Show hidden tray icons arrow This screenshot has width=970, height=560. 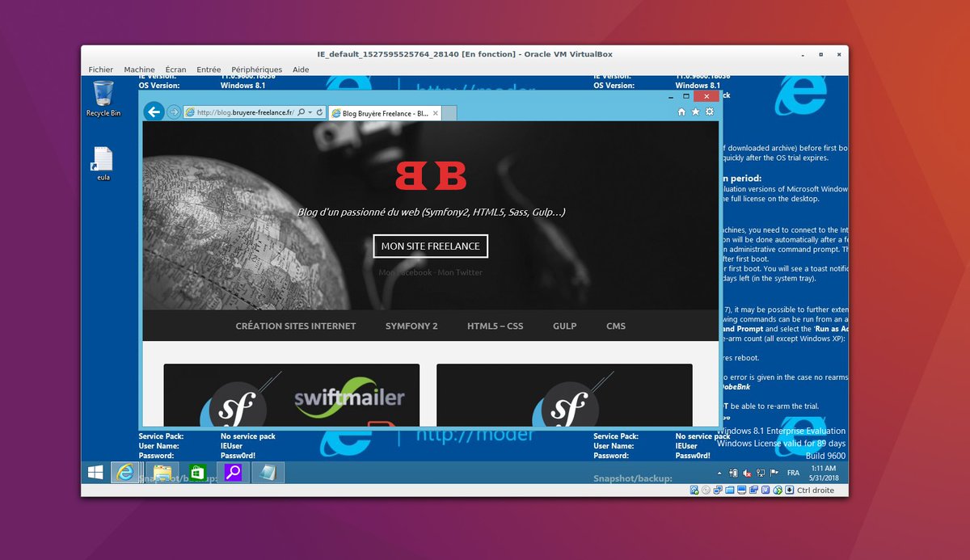(x=719, y=473)
